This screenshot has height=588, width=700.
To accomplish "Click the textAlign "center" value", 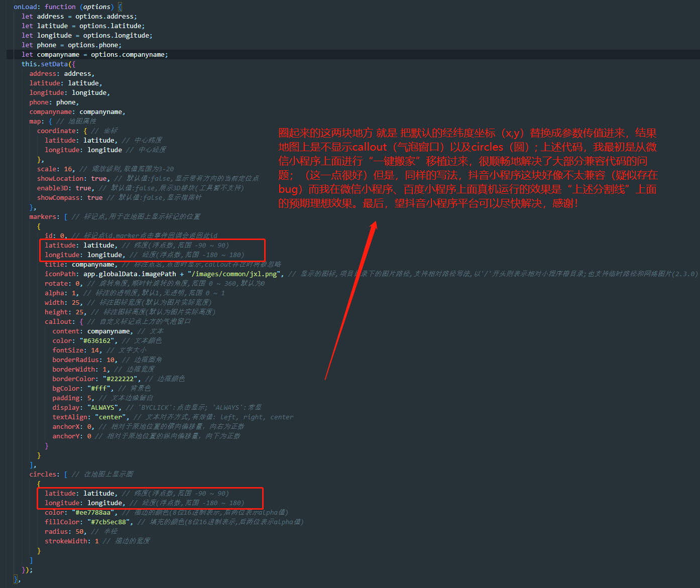I will click(x=110, y=417).
